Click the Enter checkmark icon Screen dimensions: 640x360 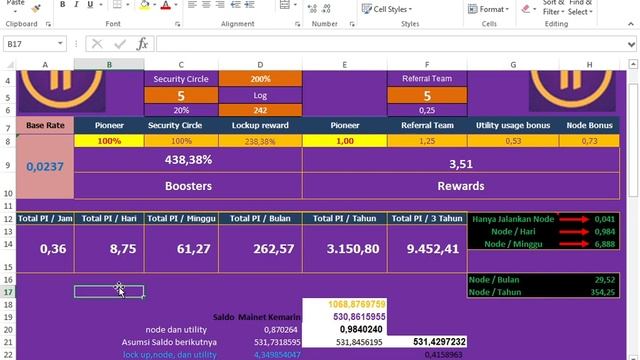pos(120,44)
